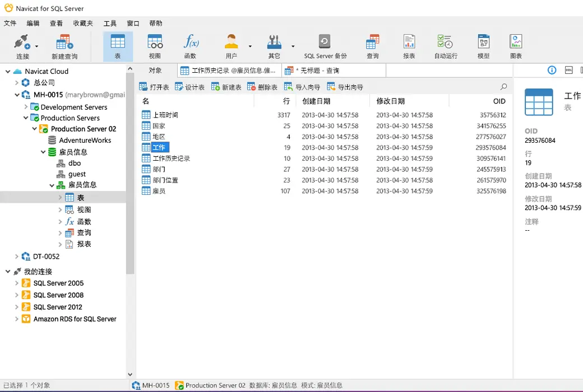Open the 报表 reports toolbar icon

pyautogui.click(x=409, y=41)
